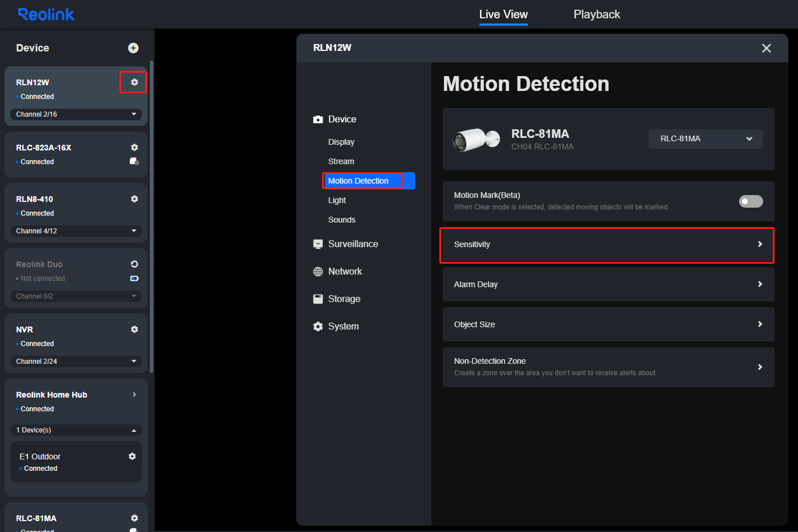Screen dimensions: 798x532
Task: Open the System settings section
Action: (x=343, y=327)
